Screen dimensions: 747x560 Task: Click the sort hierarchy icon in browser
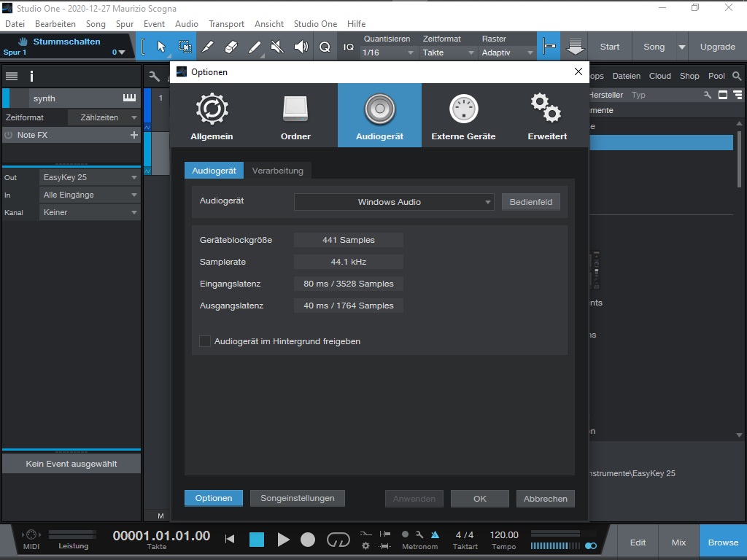(x=738, y=95)
